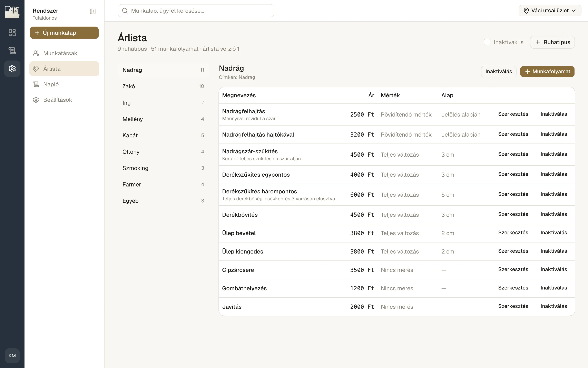Open the KM user avatar
The height and width of the screenshot is (368, 588).
[12, 356]
